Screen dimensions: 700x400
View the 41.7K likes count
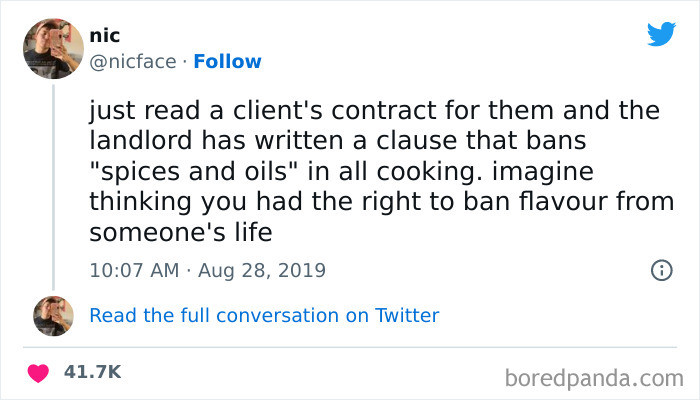point(92,372)
